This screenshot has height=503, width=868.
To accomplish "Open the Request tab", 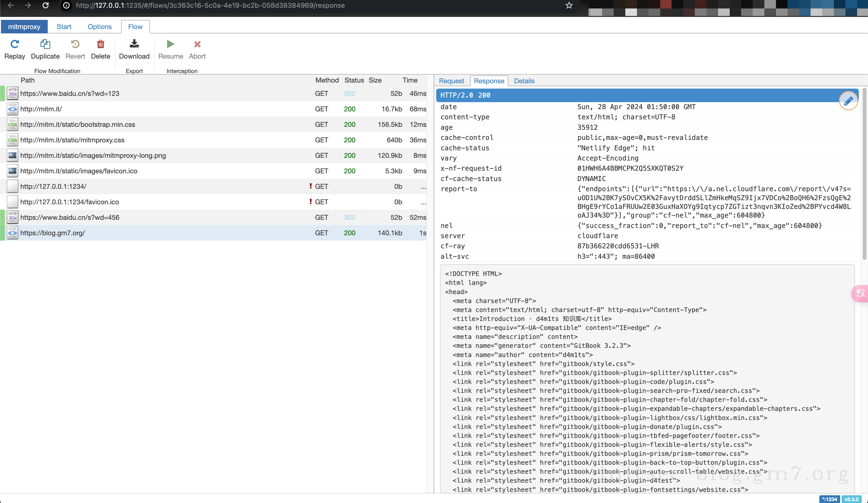I will (451, 81).
